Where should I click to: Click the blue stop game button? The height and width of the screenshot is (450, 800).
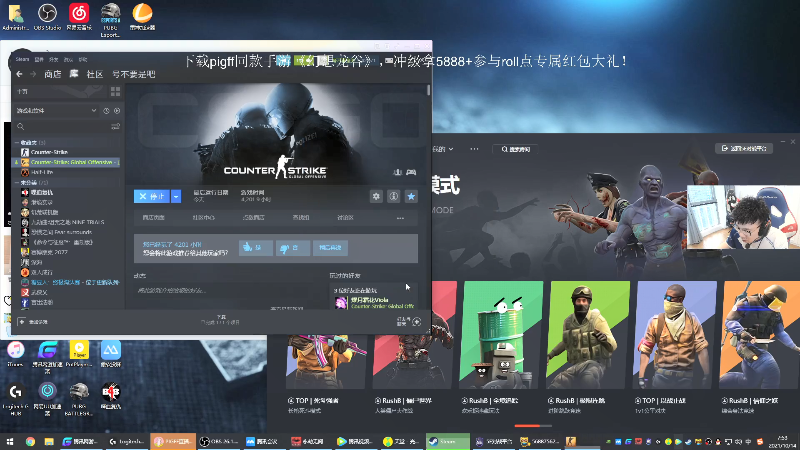point(152,196)
